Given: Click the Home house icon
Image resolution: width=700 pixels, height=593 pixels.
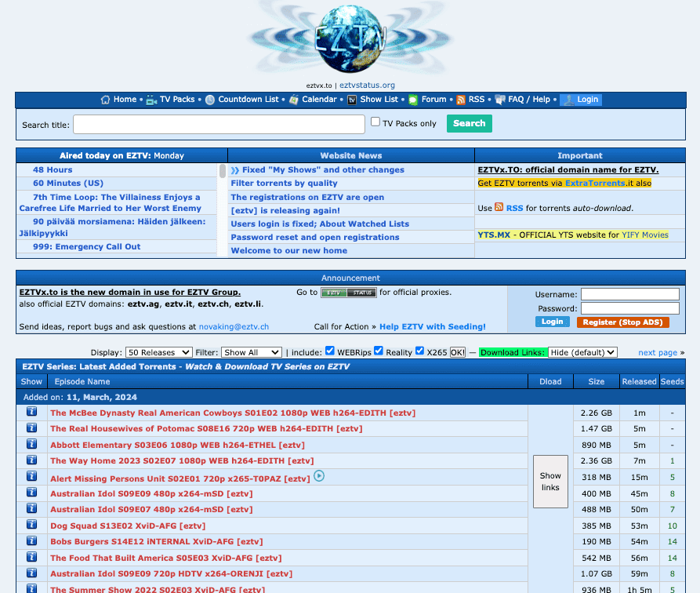Looking at the screenshot, I should 105,100.
